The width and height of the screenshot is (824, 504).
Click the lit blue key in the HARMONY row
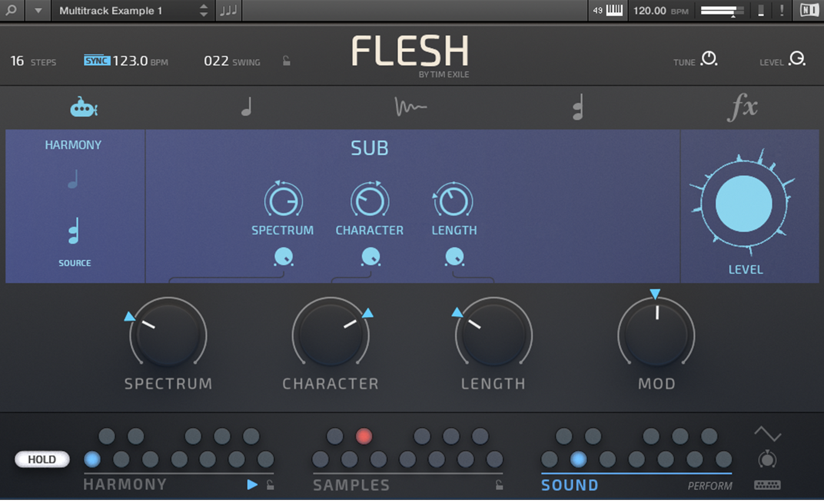tap(92, 459)
